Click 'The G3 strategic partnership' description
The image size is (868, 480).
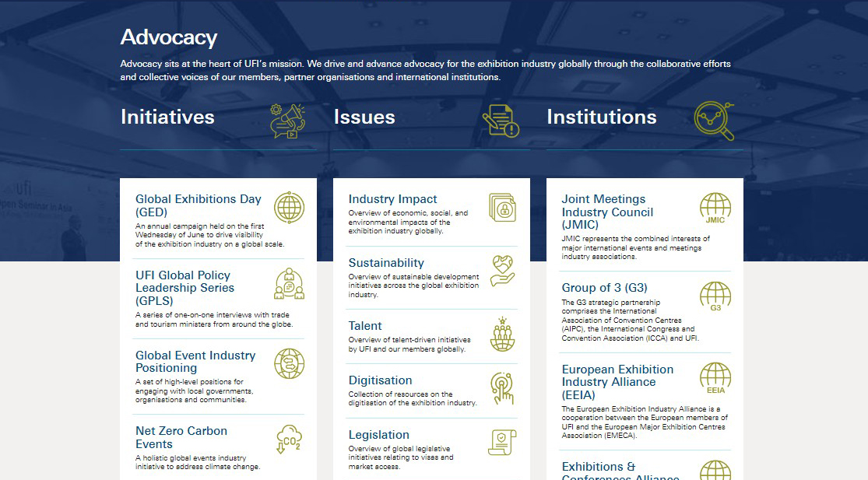click(x=630, y=321)
